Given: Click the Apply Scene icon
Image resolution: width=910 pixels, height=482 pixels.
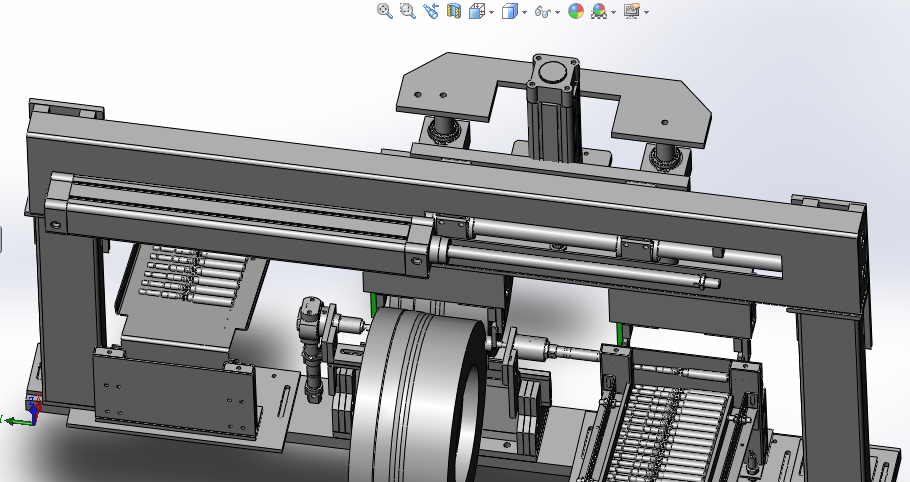Looking at the screenshot, I should pos(599,11).
